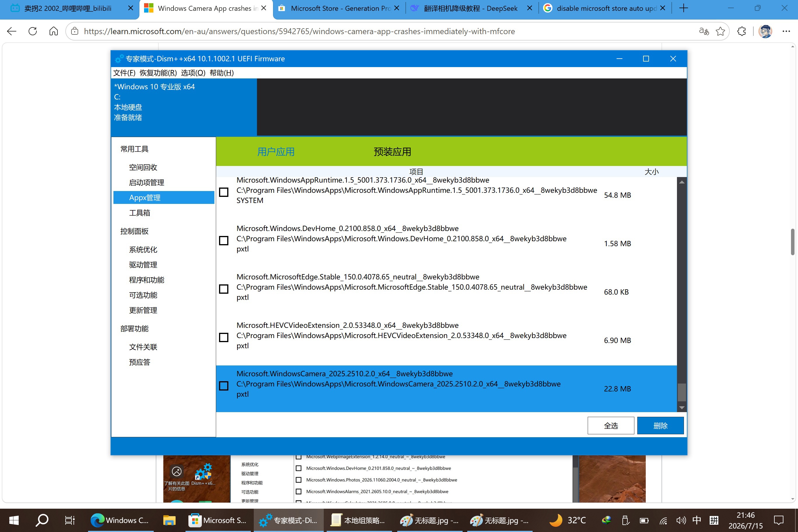
Task: Go back using browser back arrow
Action: pos(12,31)
